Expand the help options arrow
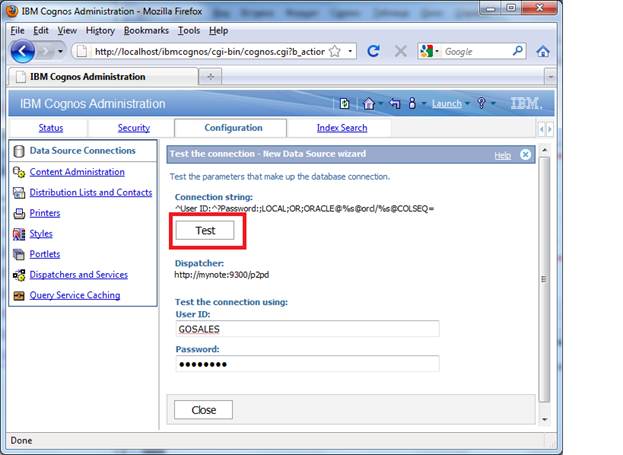623x455 pixels. point(493,104)
